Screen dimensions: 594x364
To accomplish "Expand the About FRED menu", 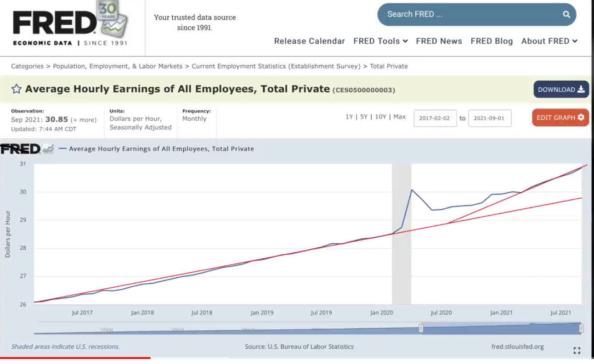I will (x=549, y=41).
